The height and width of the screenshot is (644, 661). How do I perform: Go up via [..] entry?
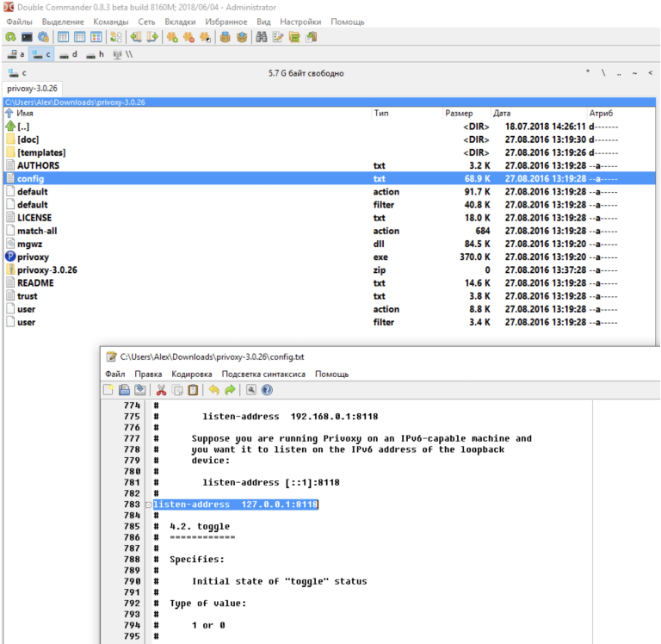330,126
